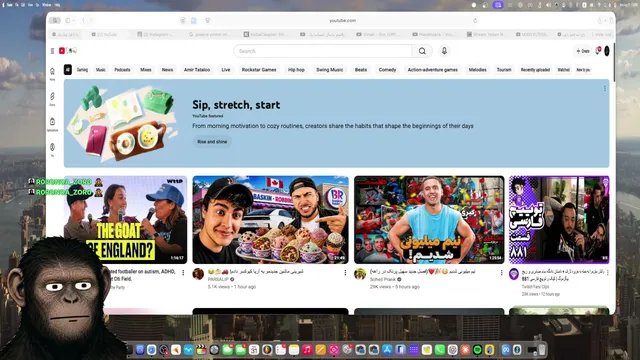Open more options for the Soheil Prank video
This screenshot has height=360, width=640.
[501, 272]
